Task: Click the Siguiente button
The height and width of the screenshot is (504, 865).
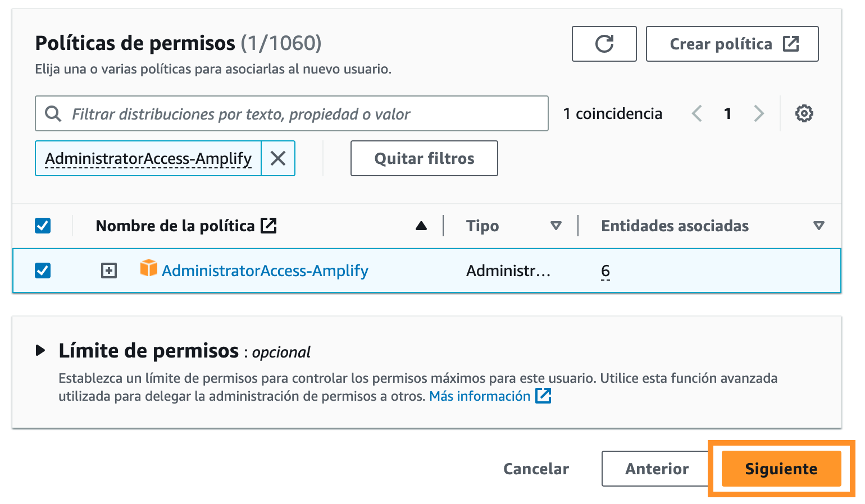Action: pos(781,469)
